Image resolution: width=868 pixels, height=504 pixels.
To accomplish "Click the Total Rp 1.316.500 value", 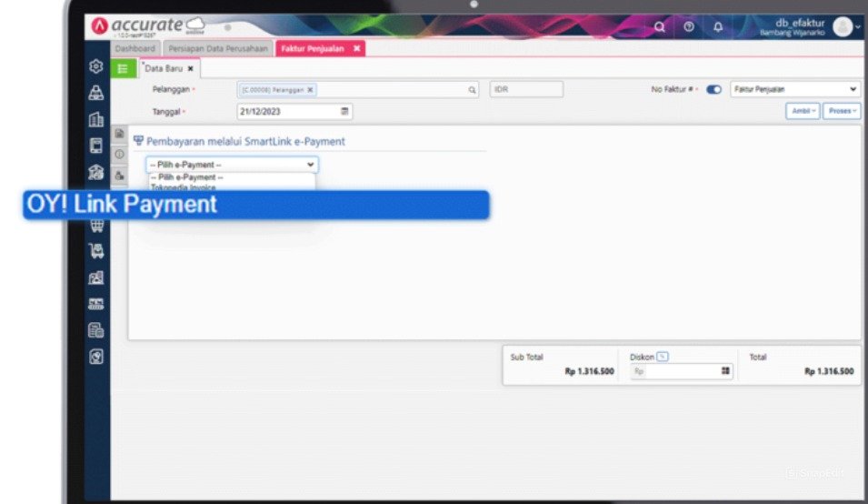I will pos(829,371).
